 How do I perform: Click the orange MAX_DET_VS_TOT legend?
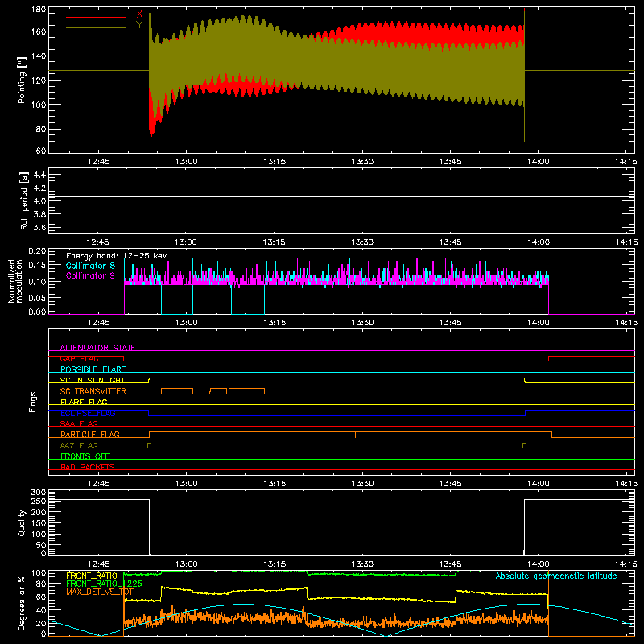pos(100,592)
